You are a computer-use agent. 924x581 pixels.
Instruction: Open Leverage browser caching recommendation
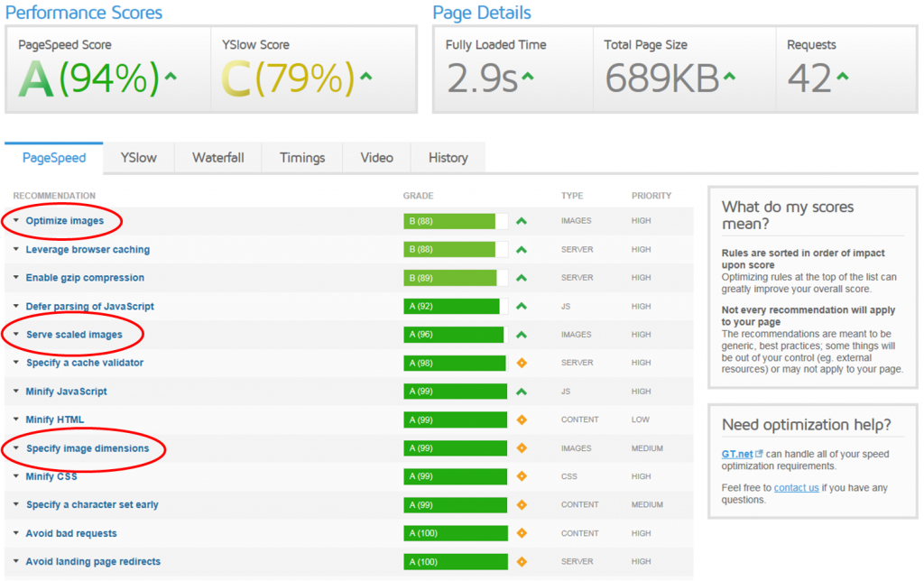pos(88,249)
